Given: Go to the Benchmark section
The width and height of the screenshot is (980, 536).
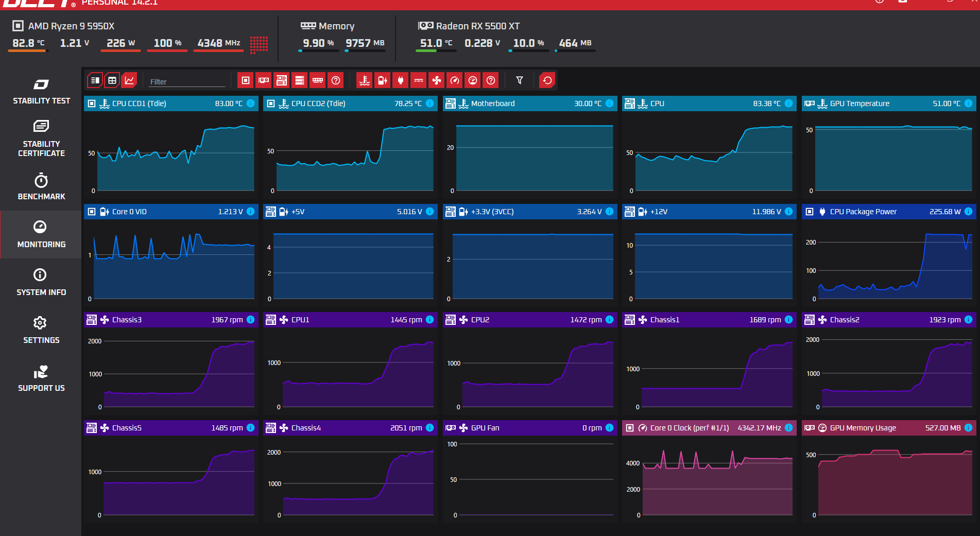Looking at the screenshot, I should (x=41, y=187).
